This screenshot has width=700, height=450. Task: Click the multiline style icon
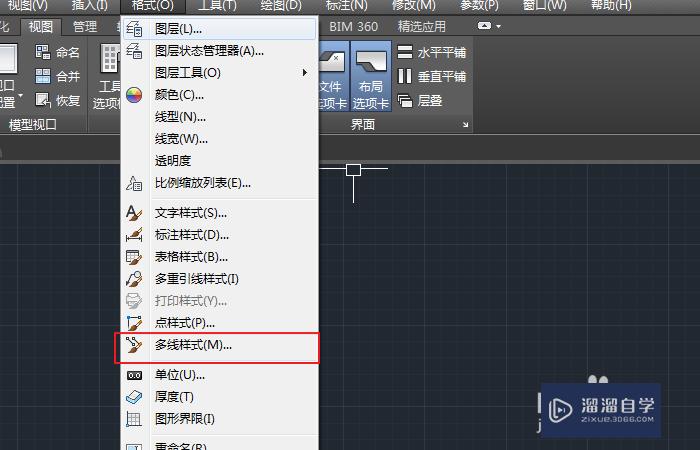pos(134,345)
